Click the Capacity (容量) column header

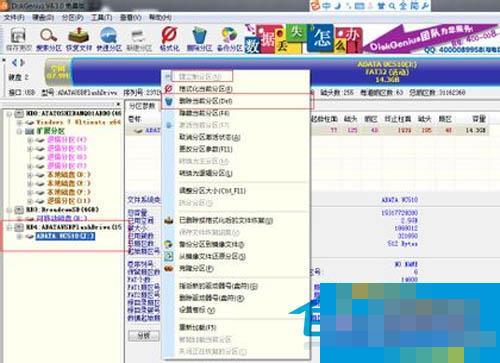(479, 119)
